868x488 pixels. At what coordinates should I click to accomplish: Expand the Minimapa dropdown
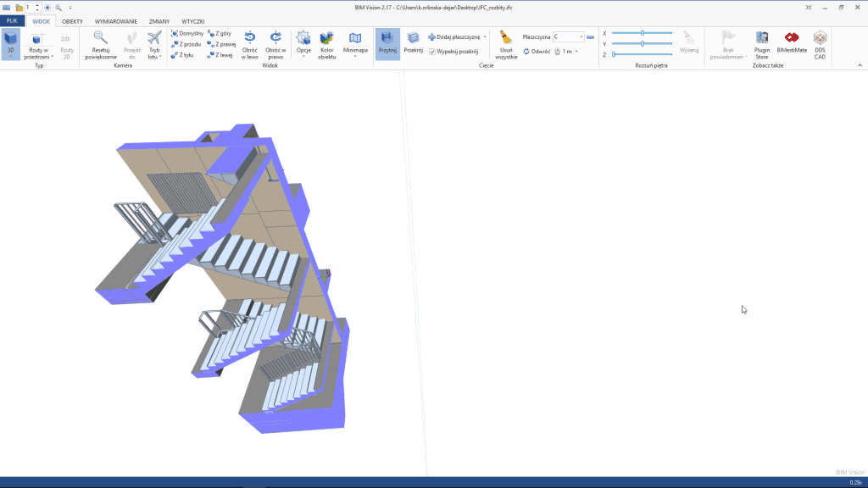[355, 44]
